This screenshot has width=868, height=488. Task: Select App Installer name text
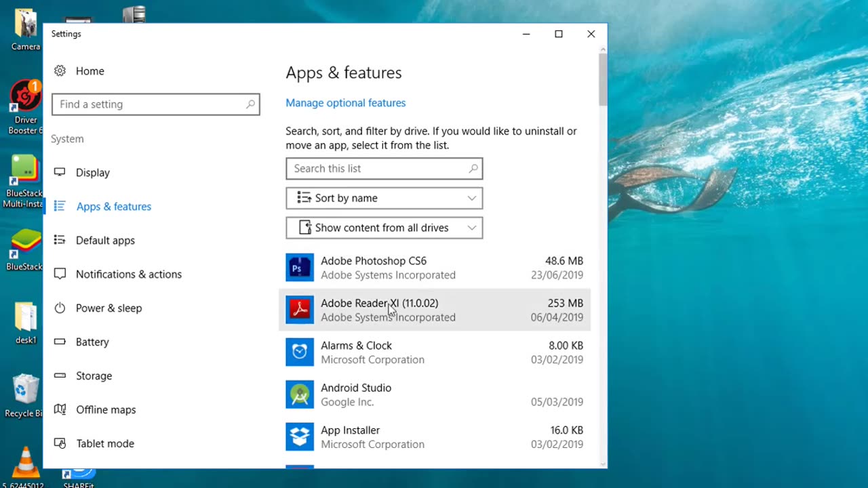(351, 430)
